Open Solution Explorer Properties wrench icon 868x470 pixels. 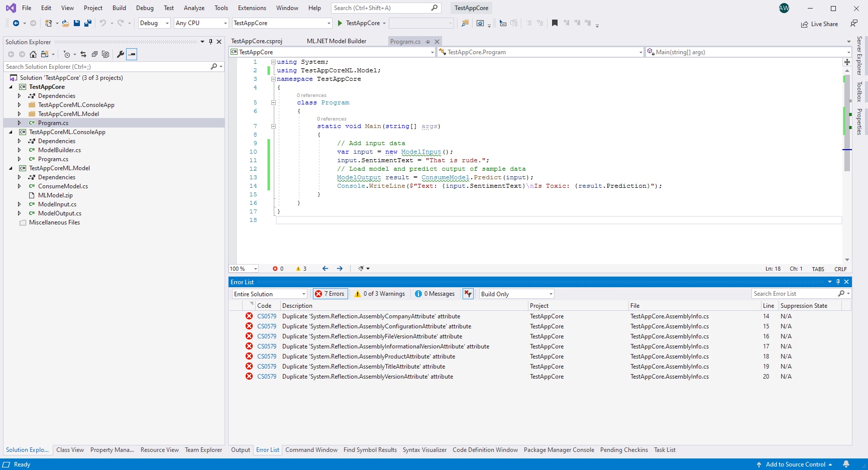[121, 54]
